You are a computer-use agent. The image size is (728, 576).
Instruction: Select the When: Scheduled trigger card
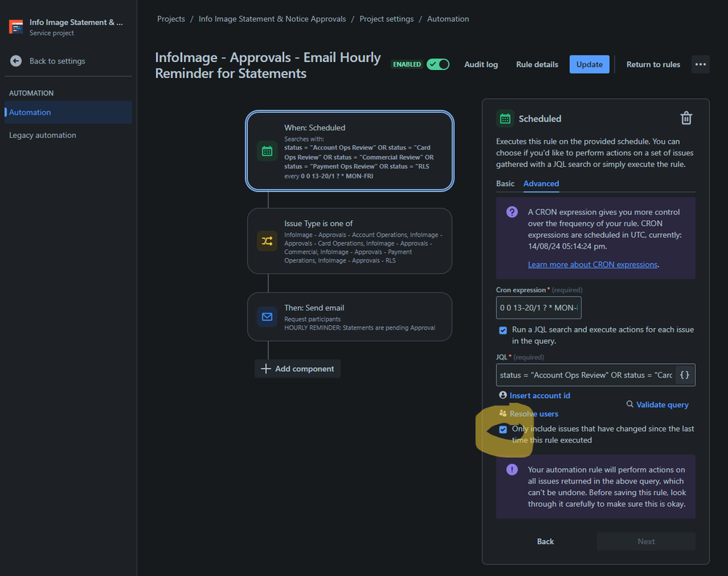pyautogui.click(x=350, y=151)
